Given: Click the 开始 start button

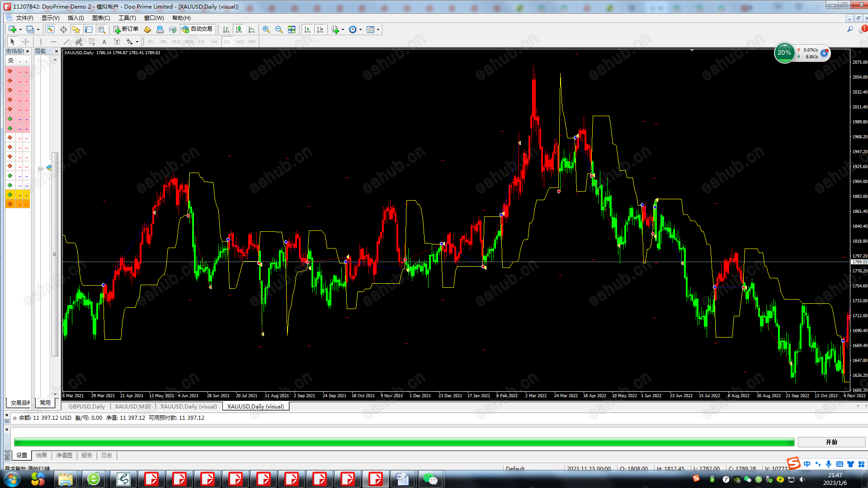Looking at the screenshot, I should point(831,442).
